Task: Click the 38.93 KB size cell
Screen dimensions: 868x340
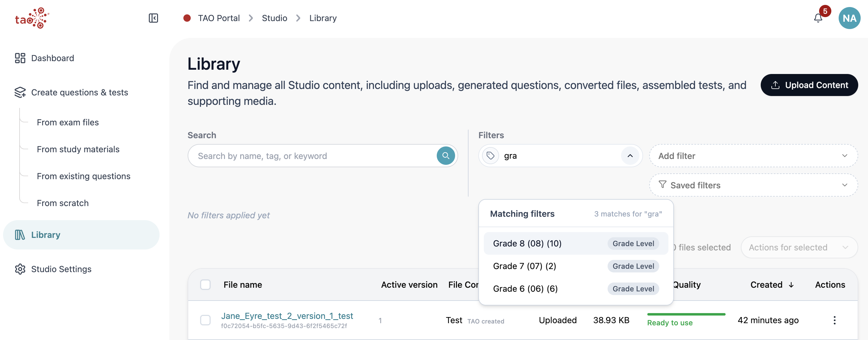Action: pyautogui.click(x=611, y=320)
